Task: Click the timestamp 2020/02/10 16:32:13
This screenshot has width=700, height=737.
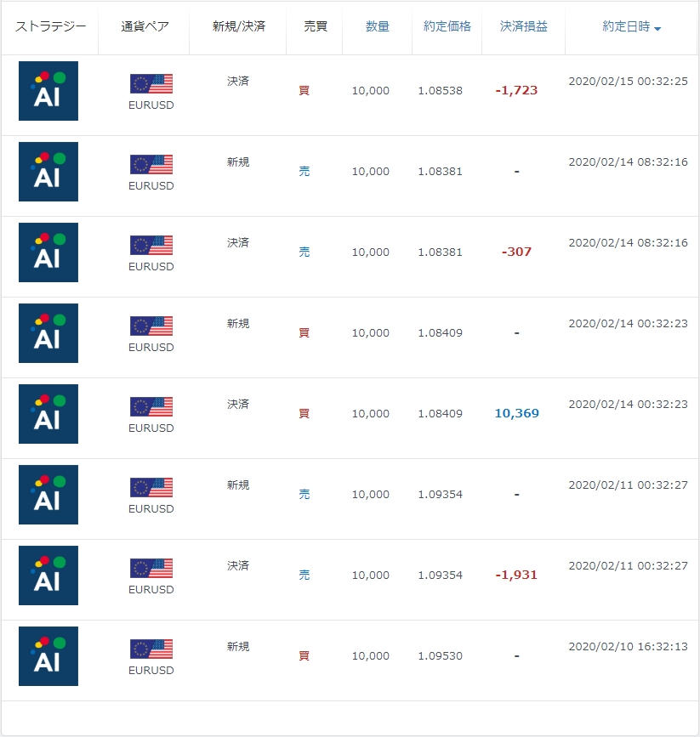Action: pos(628,646)
